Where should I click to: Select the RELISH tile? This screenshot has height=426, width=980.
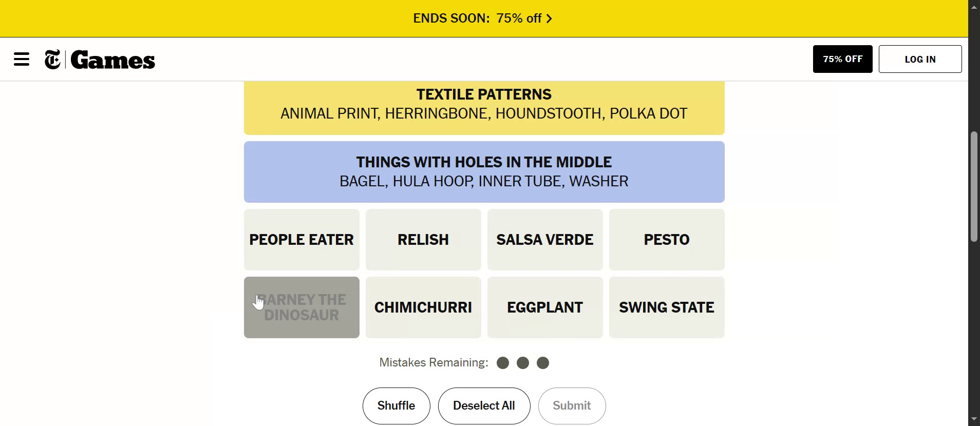coord(423,240)
